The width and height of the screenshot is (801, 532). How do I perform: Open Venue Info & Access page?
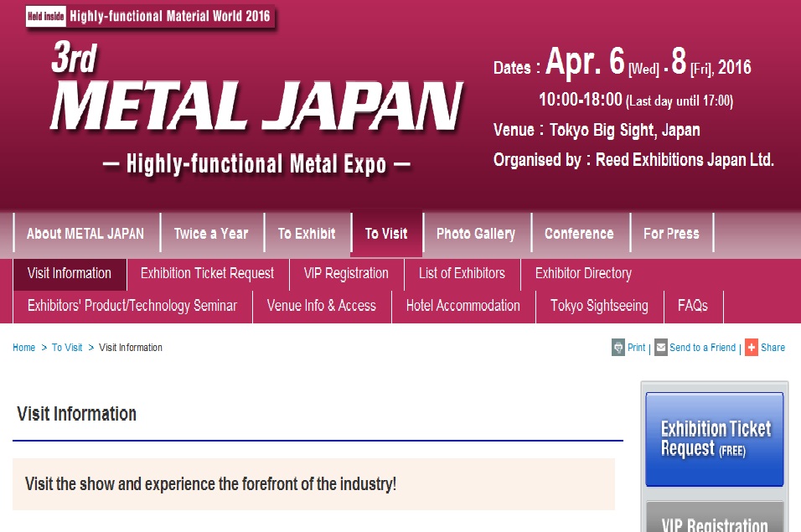click(x=322, y=306)
